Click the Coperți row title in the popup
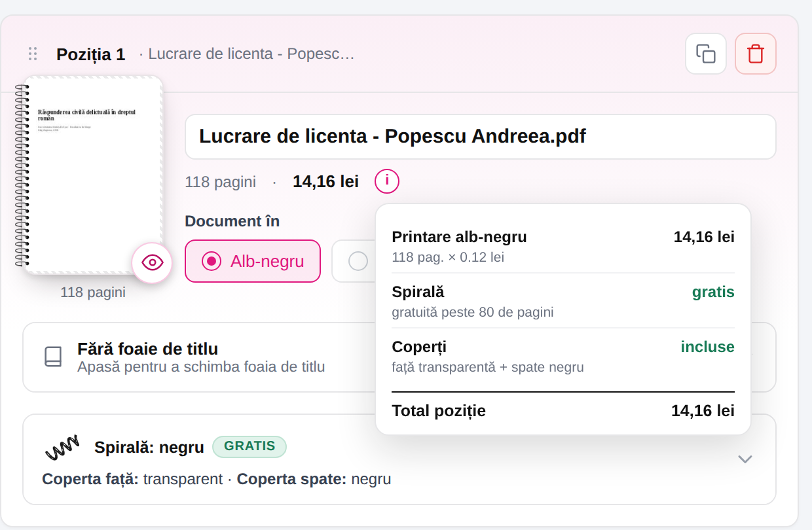 [x=419, y=347]
